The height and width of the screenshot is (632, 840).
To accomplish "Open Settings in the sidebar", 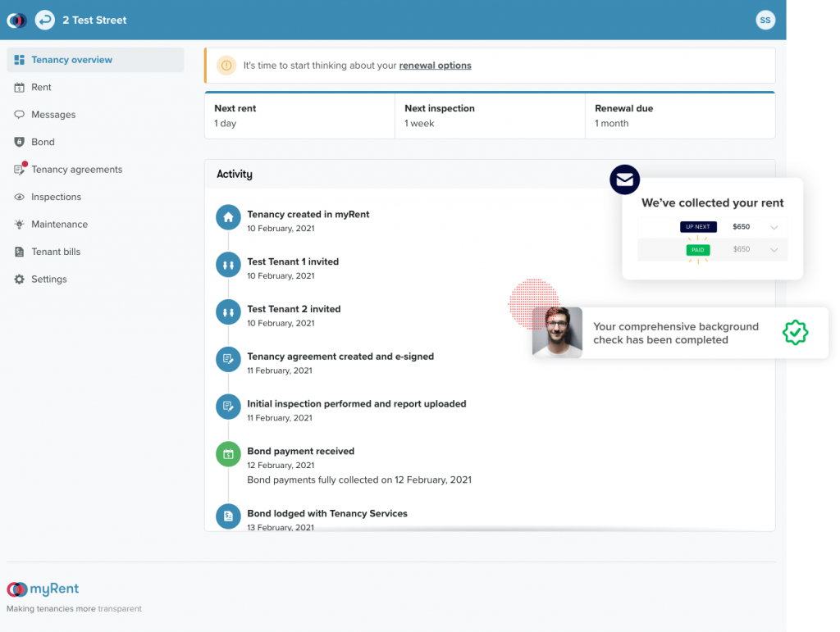I will [48, 280].
